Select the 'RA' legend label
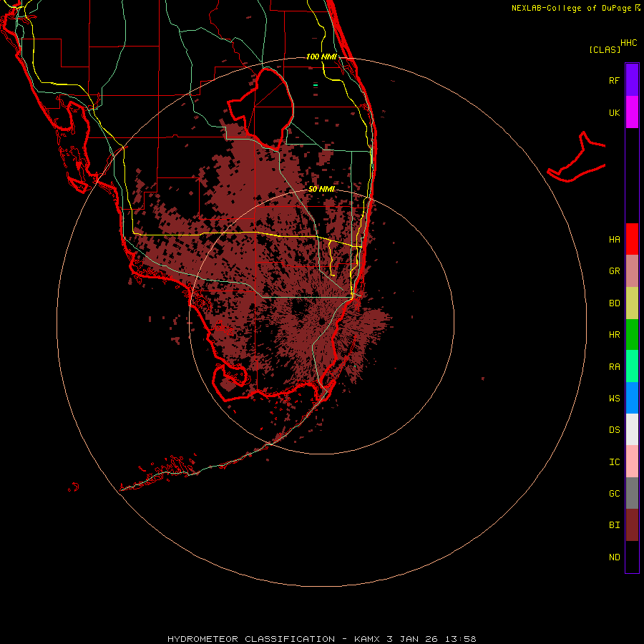Screen dimensions: 644x644 click(614, 367)
